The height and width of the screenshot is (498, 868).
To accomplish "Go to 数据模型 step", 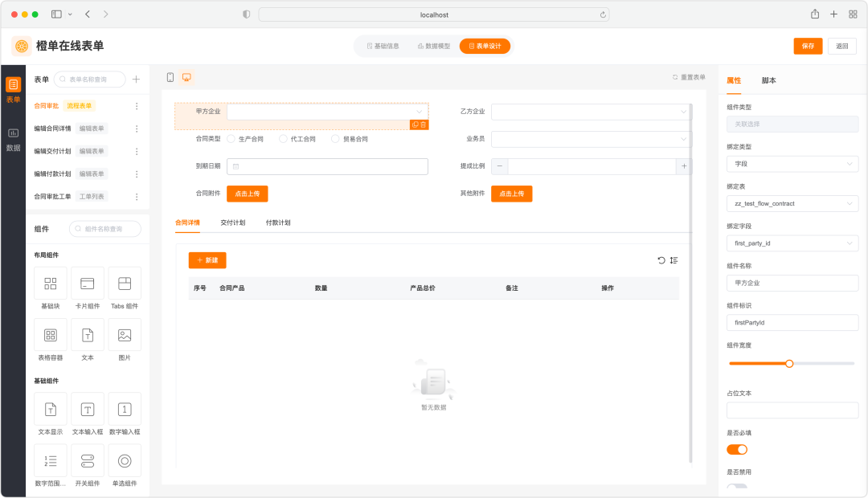I will click(x=434, y=46).
